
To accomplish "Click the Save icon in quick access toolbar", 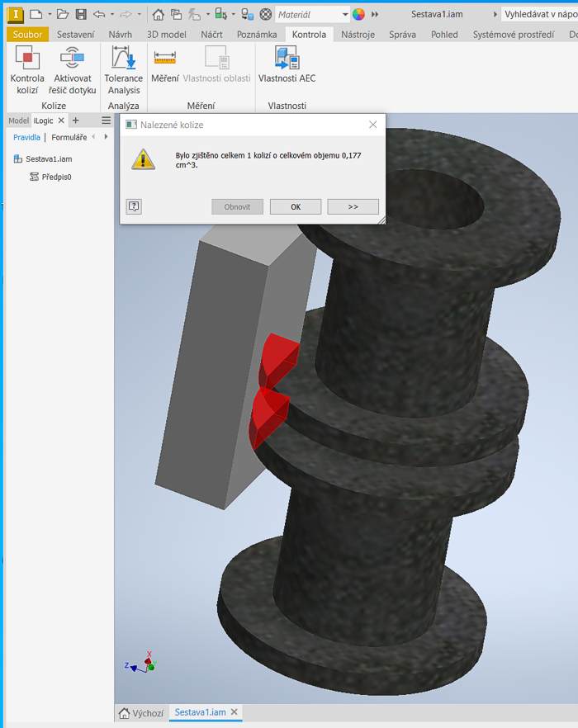I will [x=81, y=14].
